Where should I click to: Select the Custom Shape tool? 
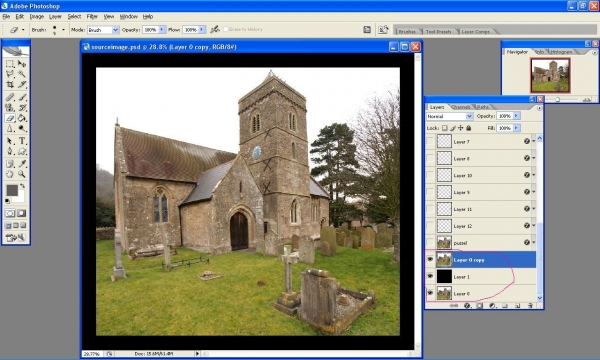[x=22, y=151]
